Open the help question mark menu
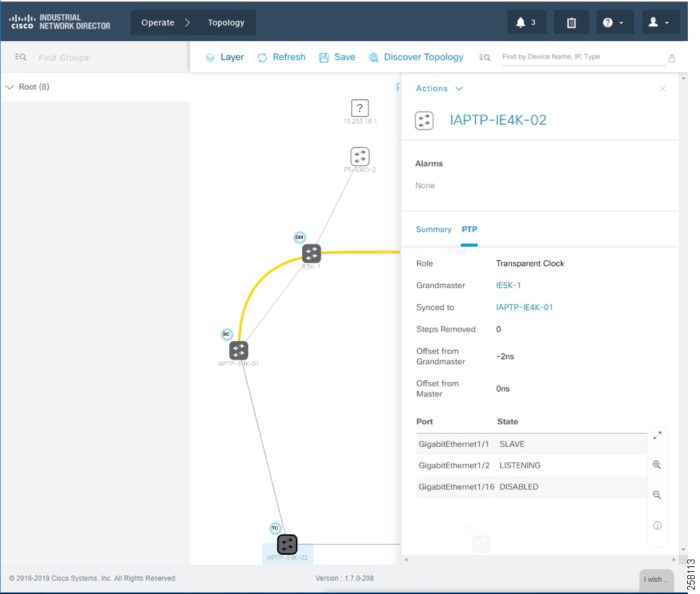 (x=615, y=22)
